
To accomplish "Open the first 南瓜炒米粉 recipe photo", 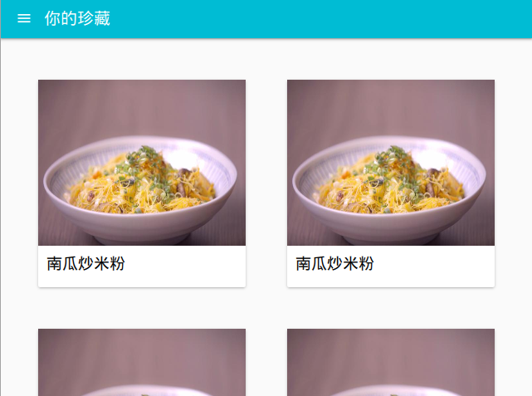I will [x=142, y=163].
